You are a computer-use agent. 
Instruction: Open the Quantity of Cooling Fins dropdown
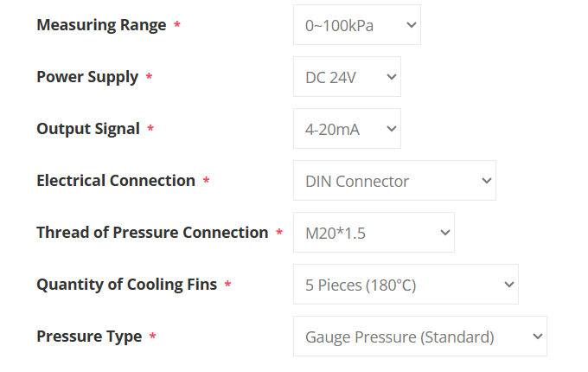[x=405, y=285]
